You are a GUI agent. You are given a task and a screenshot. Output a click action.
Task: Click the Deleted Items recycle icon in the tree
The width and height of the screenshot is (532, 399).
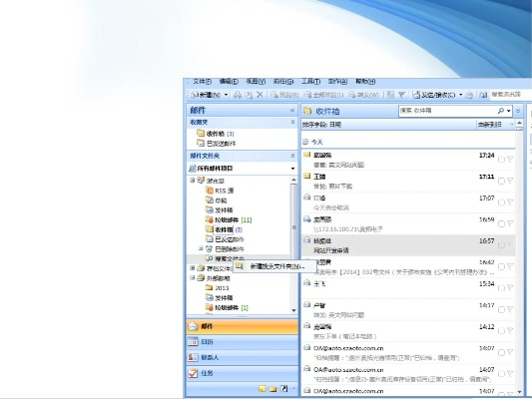[x=210, y=249]
